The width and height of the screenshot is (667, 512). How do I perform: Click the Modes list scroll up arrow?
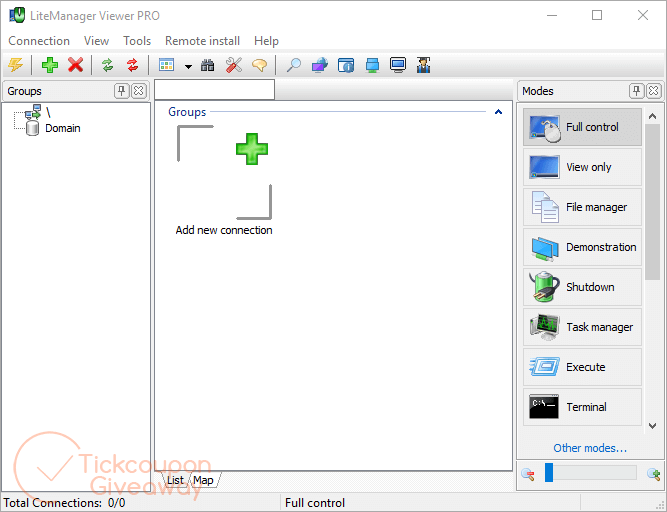pyautogui.click(x=653, y=116)
